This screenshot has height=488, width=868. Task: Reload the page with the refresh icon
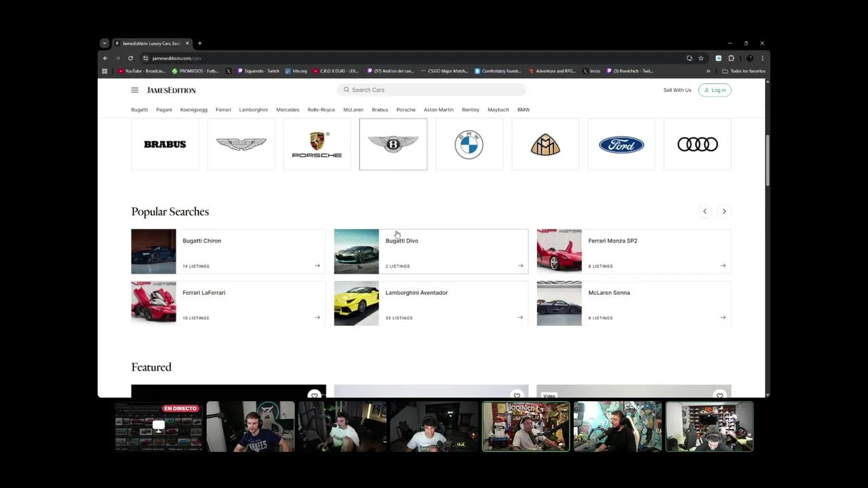tap(130, 58)
